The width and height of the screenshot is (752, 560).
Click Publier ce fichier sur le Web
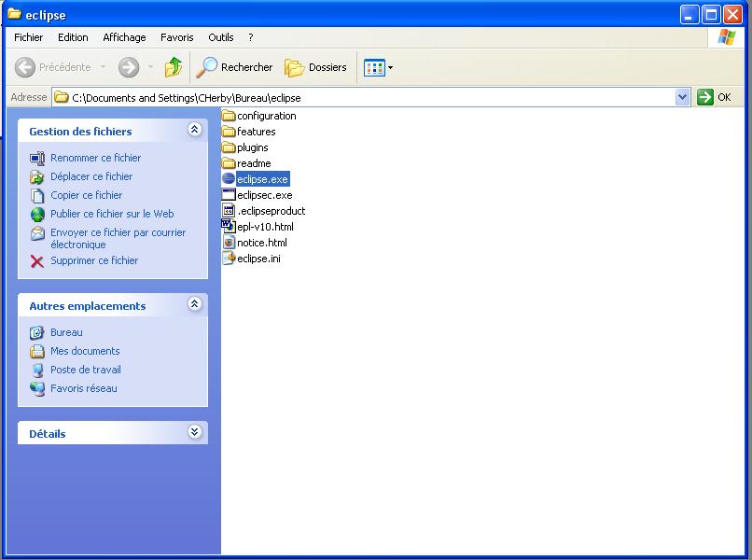point(112,214)
